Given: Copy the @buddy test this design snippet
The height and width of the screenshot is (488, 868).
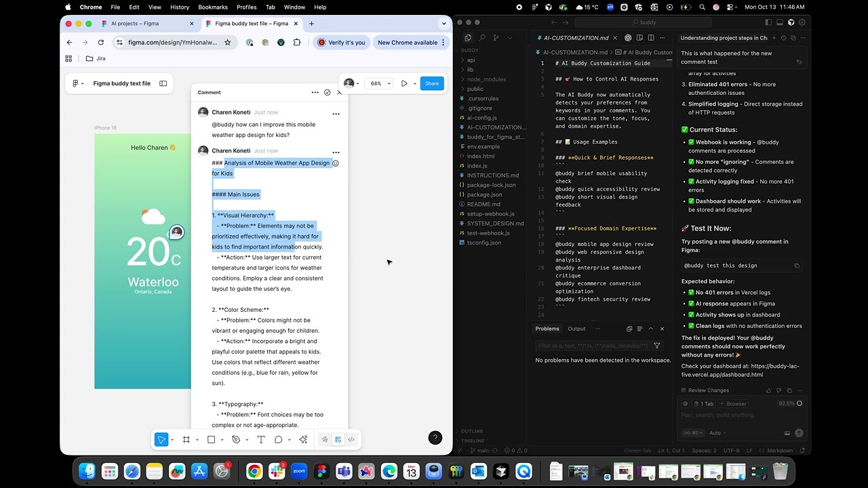Looking at the screenshot, I should pos(797,266).
